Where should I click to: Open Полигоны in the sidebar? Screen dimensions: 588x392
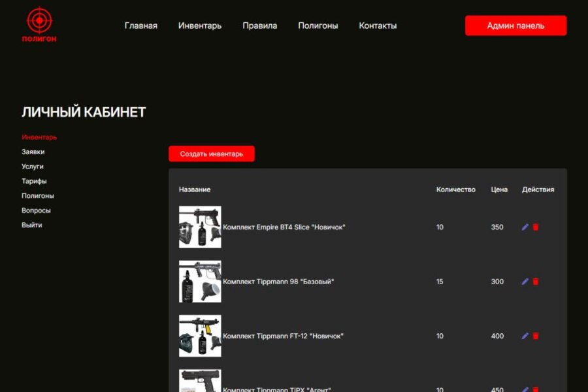coord(38,196)
